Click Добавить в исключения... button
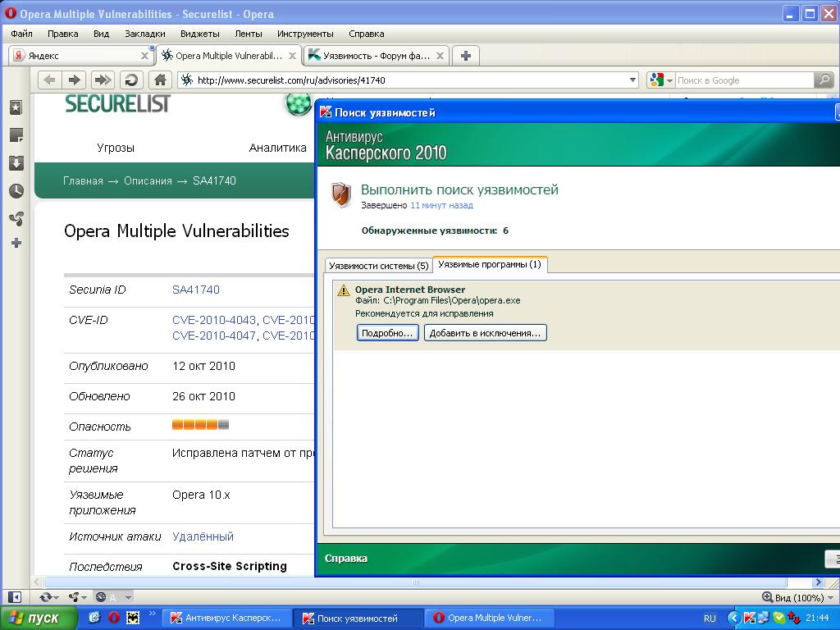840x630 pixels. [486, 333]
